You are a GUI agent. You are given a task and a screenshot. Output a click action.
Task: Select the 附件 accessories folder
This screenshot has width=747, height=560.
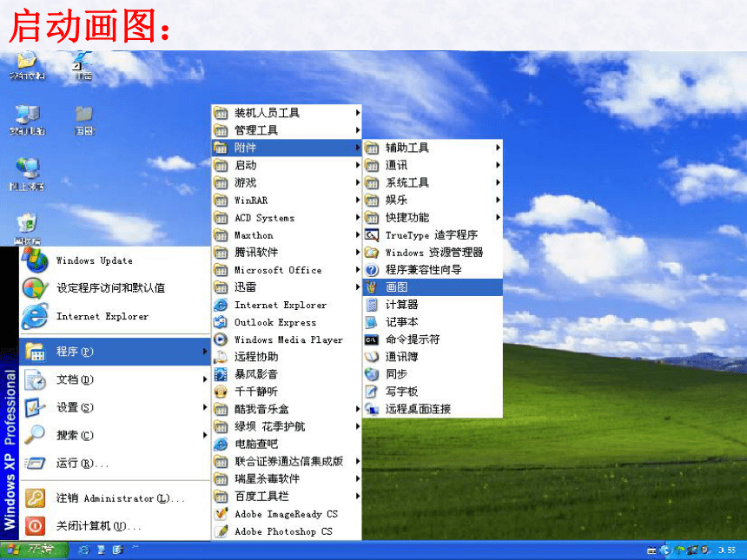pos(287,148)
